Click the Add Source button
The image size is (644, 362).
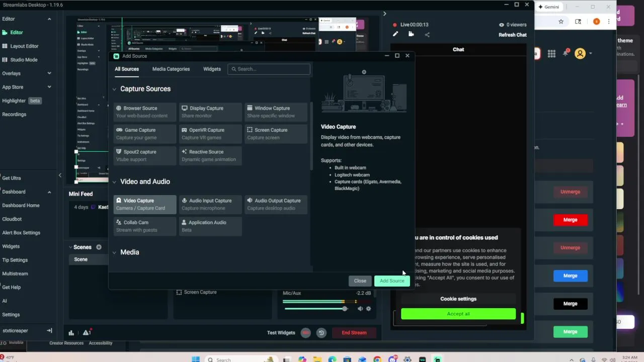click(392, 281)
